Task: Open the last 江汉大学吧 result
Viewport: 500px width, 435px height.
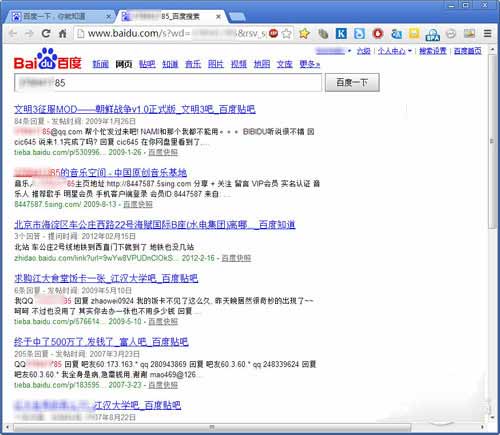Action: coord(97,405)
